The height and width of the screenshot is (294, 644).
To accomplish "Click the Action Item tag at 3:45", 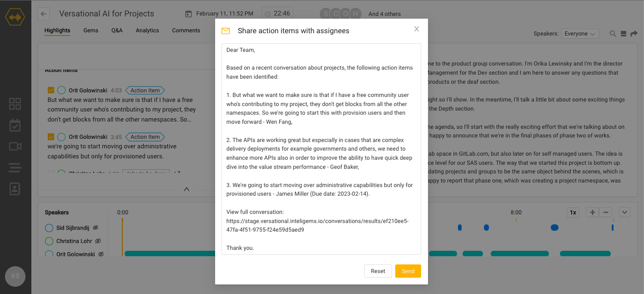I will [x=145, y=137].
